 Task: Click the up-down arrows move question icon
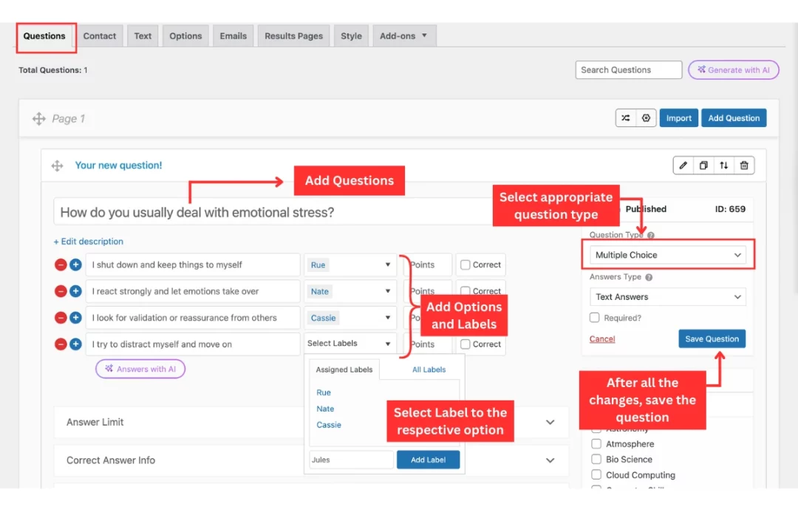(x=723, y=166)
